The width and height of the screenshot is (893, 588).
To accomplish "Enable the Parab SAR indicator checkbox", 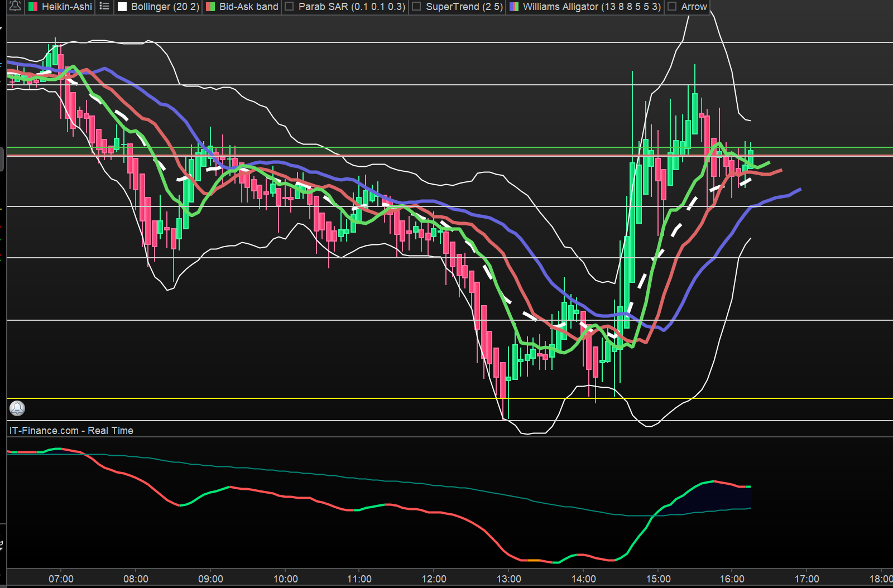I will tap(290, 7).
